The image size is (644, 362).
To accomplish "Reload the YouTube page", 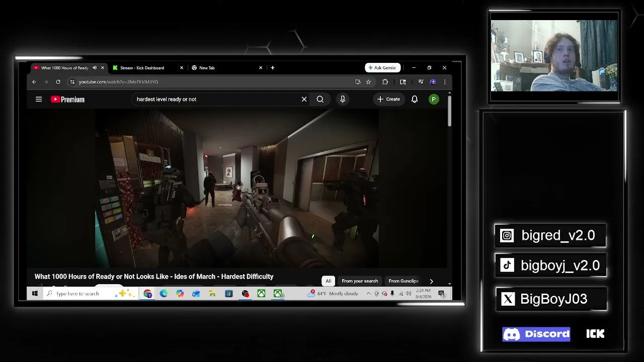I will pyautogui.click(x=58, y=82).
